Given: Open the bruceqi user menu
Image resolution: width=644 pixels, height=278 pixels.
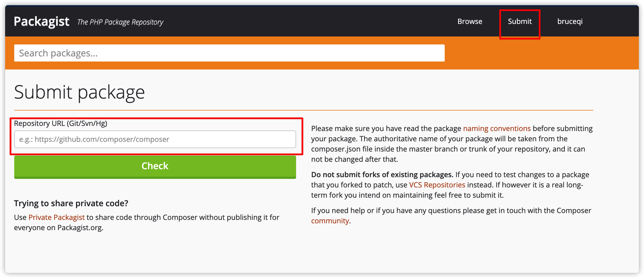Looking at the screenshot, I should point(570,21).
